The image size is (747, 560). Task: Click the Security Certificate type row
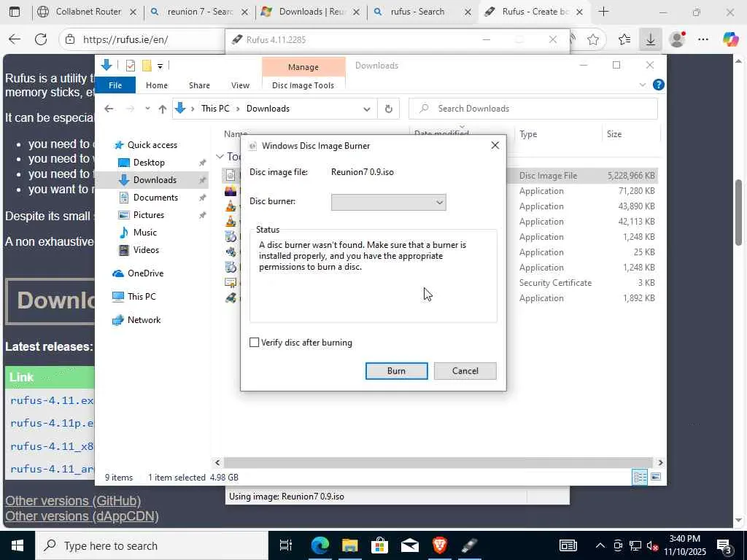click(555, 283)
